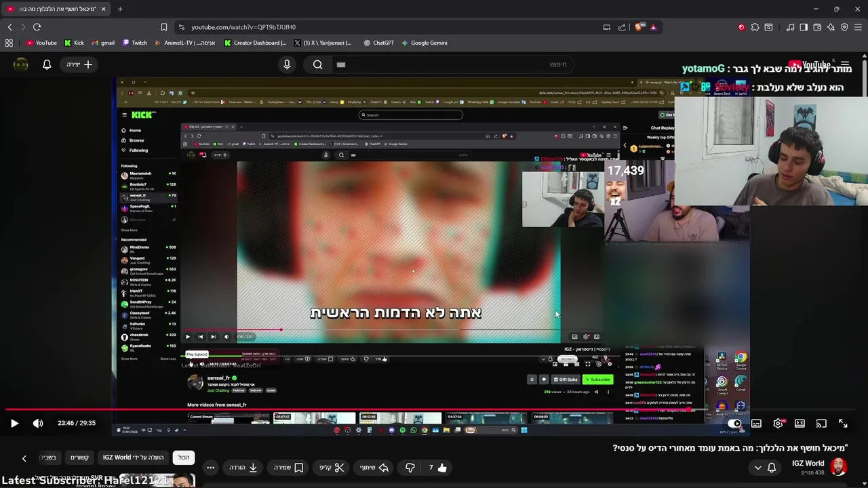Open Brave Leo AI sparkle icon

(x=831, y=27)
